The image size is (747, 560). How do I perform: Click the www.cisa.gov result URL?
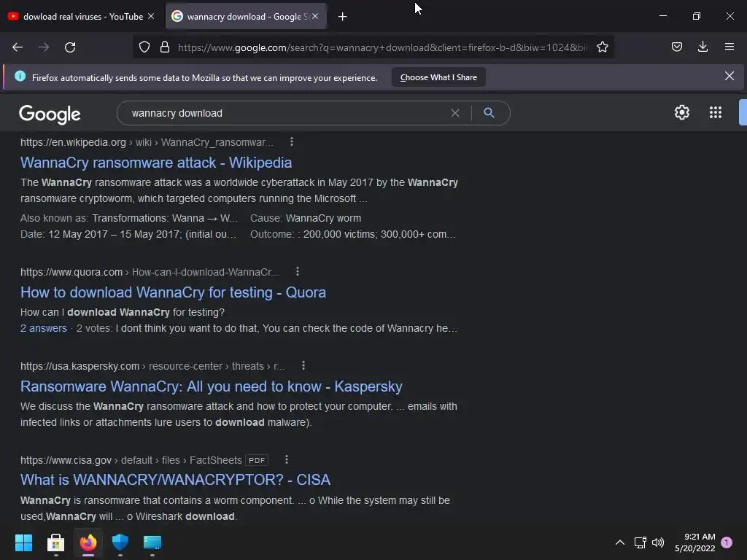coord(131,460)
